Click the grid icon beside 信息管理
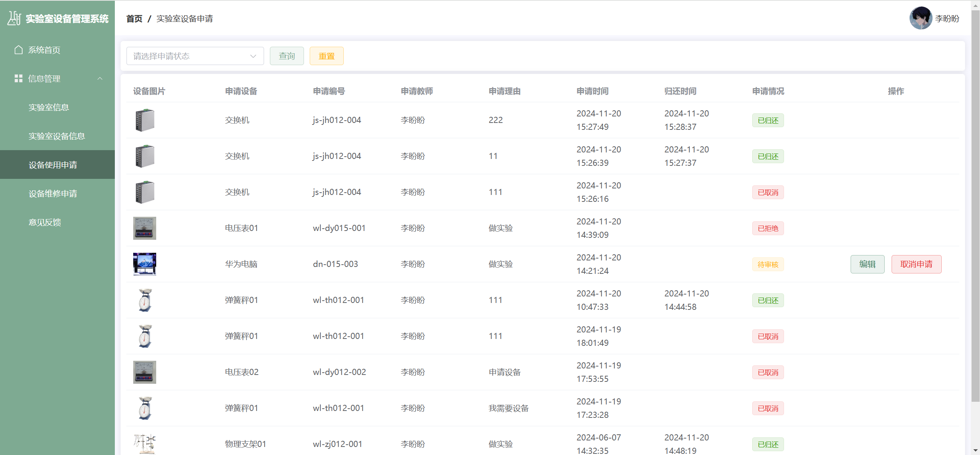Viewport: 980px width, 455px height. click(18, 79)
